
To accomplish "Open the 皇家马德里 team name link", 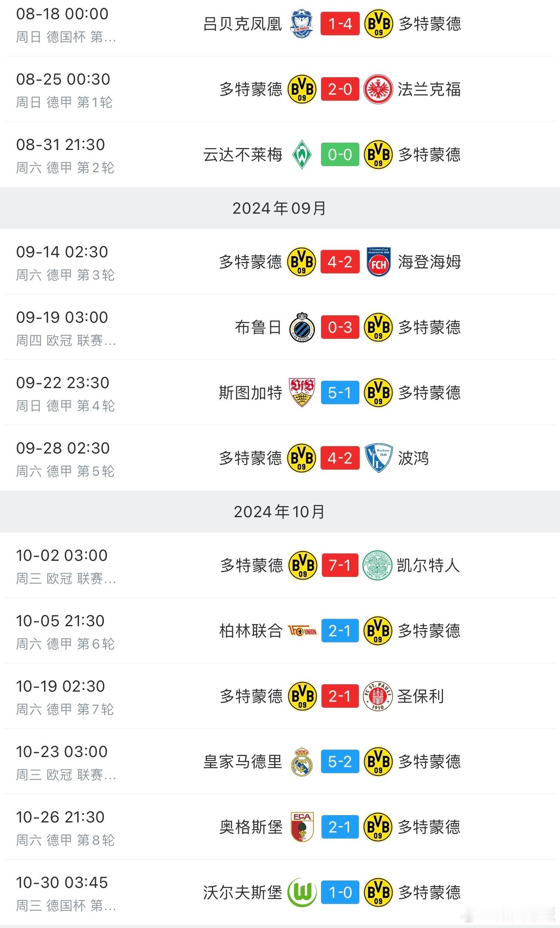I will [243, 761].
